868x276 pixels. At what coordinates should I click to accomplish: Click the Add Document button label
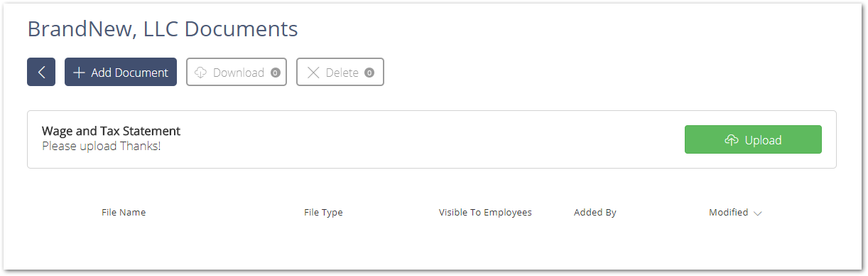(x=129, y=73)
